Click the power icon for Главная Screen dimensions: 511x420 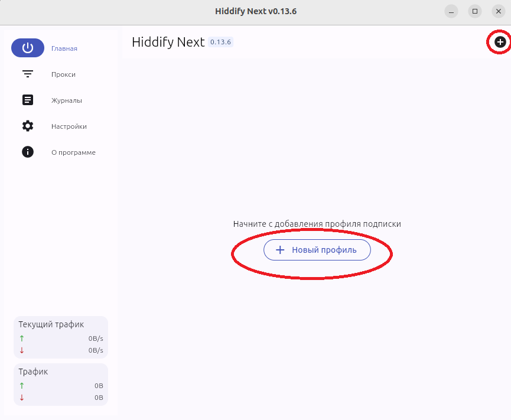point(28,48)
